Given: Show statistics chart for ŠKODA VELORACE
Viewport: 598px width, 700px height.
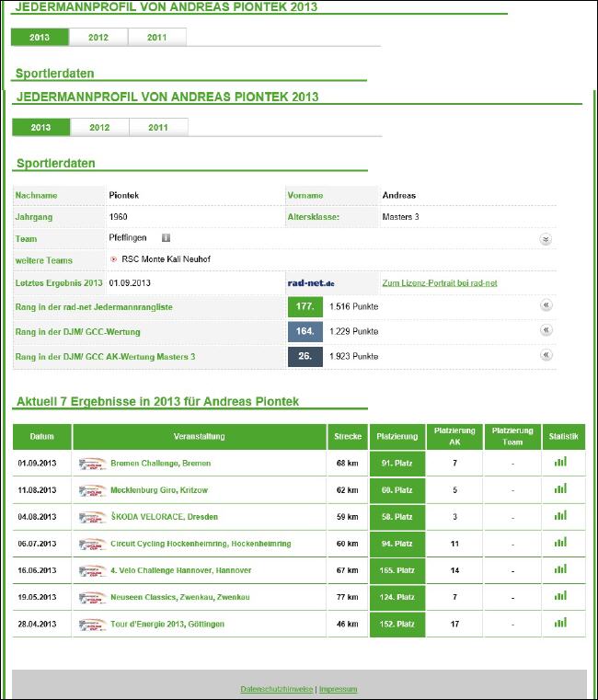Looking at the screenshot, I should 560,516.
